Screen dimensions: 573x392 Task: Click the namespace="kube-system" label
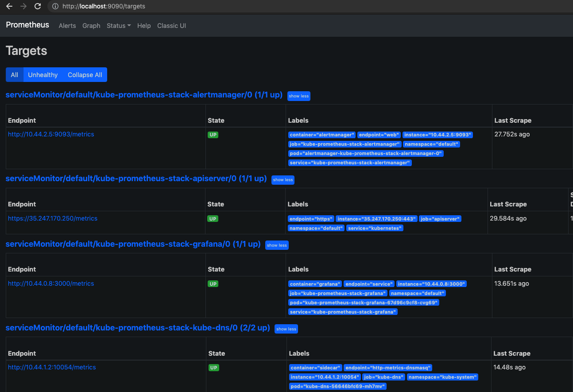(443, 377)
